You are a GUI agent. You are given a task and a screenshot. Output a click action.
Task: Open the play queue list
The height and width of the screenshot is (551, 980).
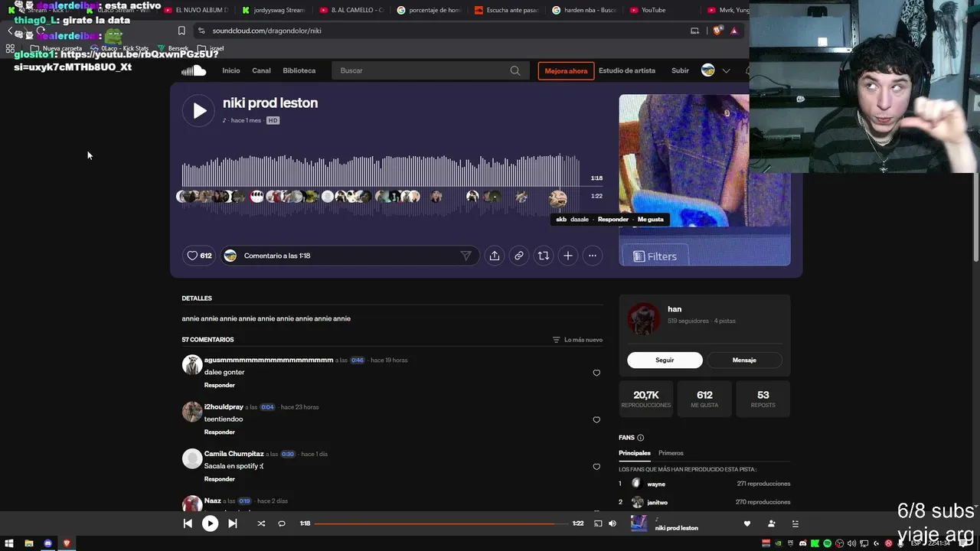pos(795,523)
